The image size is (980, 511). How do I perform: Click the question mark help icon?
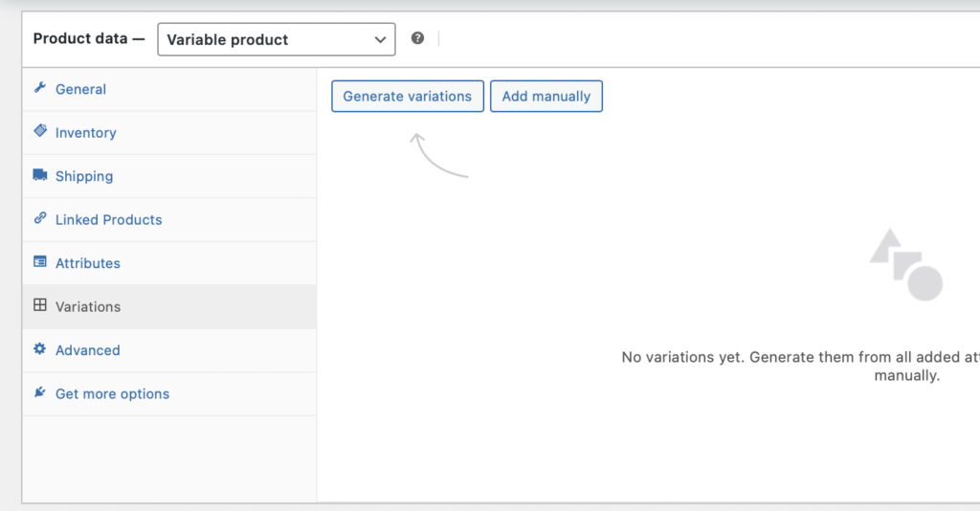[417, 38]
